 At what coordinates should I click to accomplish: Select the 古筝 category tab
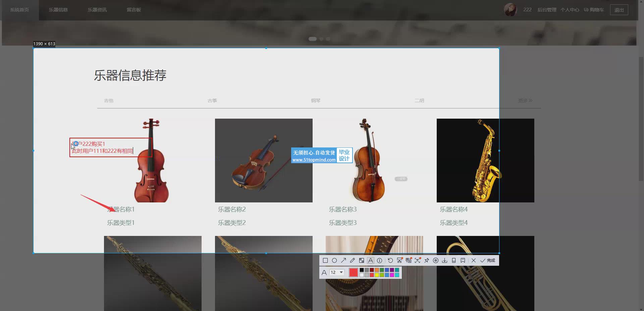point(212,101)
